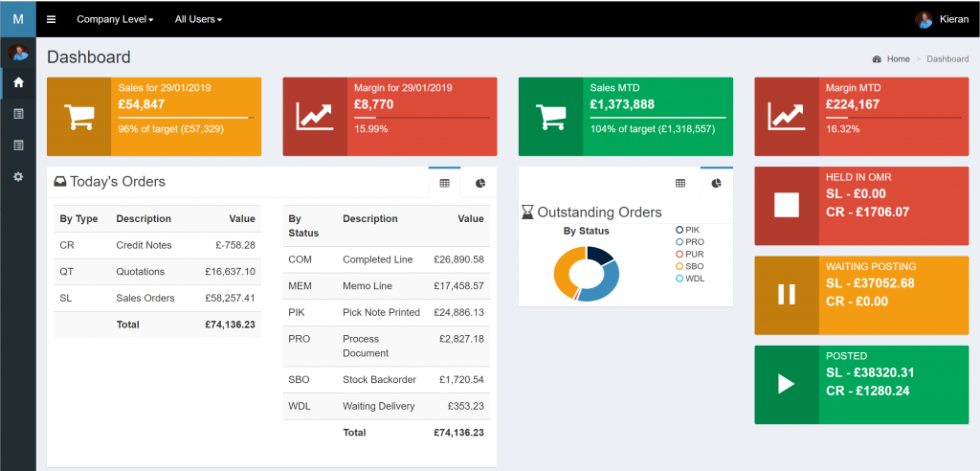This screenshot has height=471, width=980.
Task: Click the Home breadcrumb link
Action: [x=898, y=58]
